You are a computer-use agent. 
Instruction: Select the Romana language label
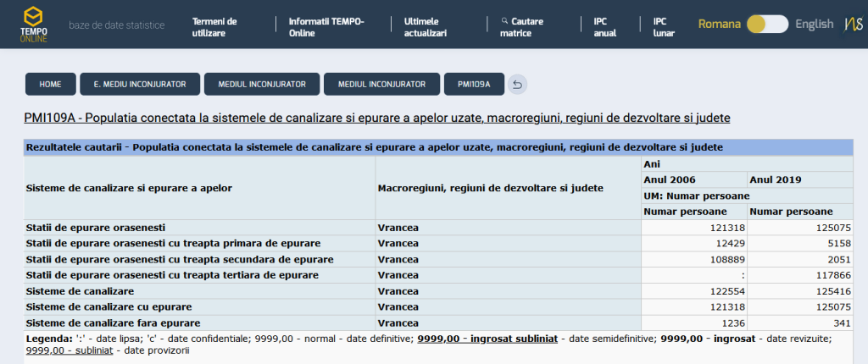point(719,25)
